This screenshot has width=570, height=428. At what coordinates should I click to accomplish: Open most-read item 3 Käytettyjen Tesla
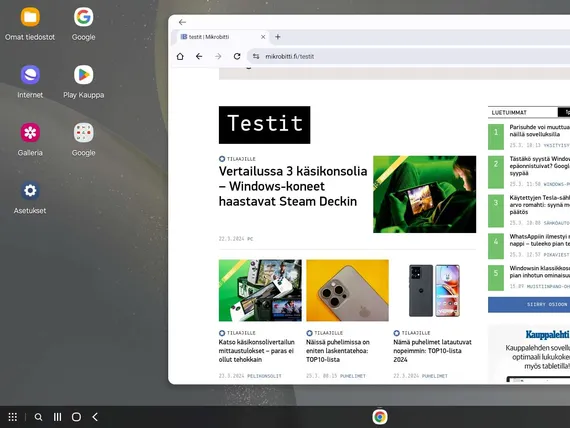(539, 205)
